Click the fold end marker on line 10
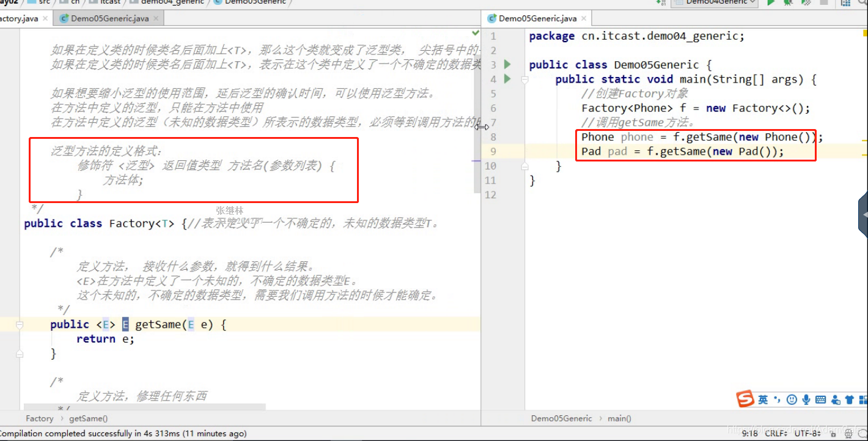This screenshot has width=868, height=441. (x=524, y=166)
